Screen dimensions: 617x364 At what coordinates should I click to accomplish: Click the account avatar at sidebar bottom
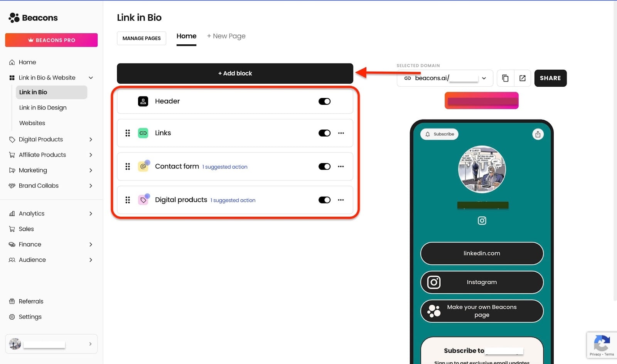point(15,344)
